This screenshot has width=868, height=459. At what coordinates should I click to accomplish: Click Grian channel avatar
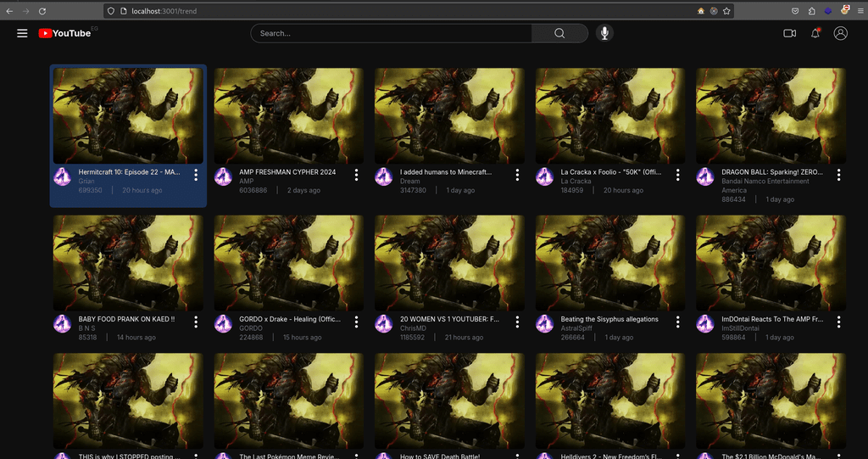(x=62, y=176)
